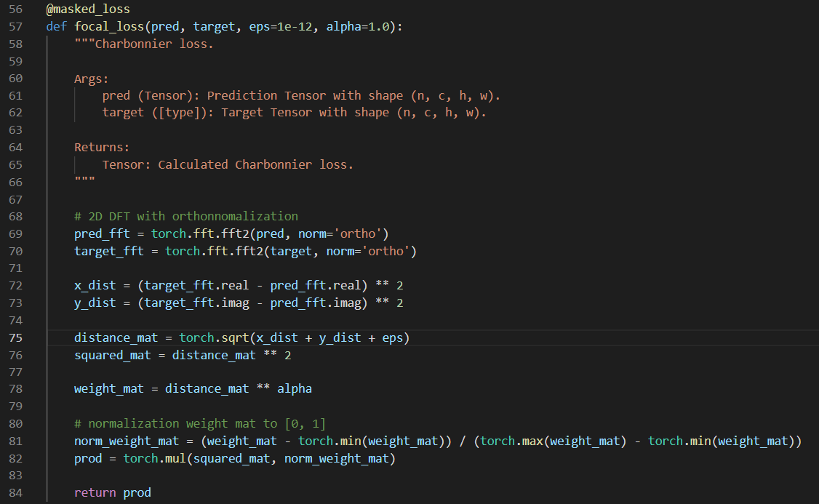Click x_dist assignment on line 72

pos(95,286)
